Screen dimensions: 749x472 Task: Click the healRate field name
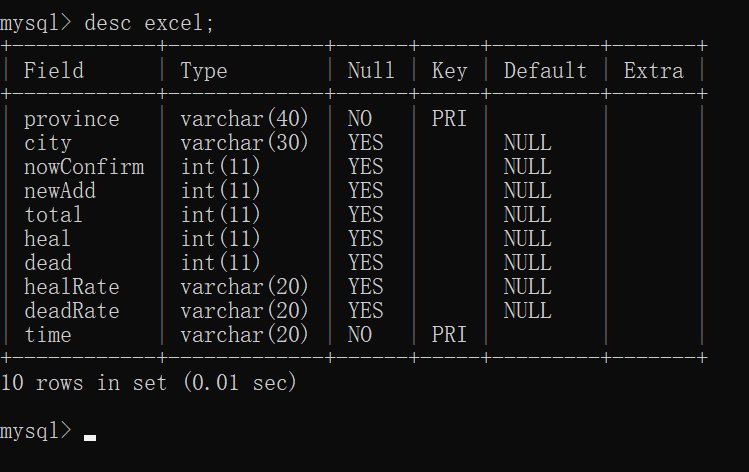(71, 287)
